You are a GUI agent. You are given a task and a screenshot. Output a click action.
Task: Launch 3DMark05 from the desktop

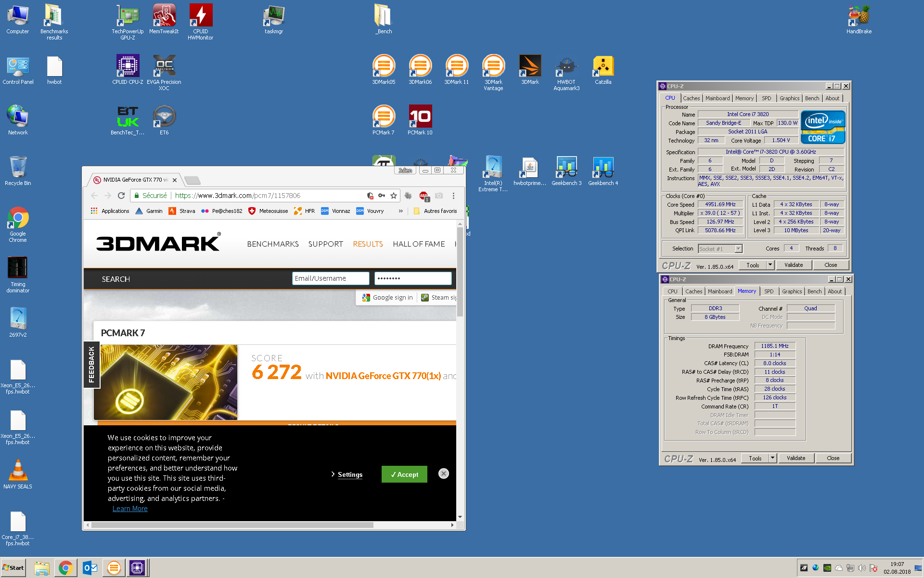coord(384,69)
